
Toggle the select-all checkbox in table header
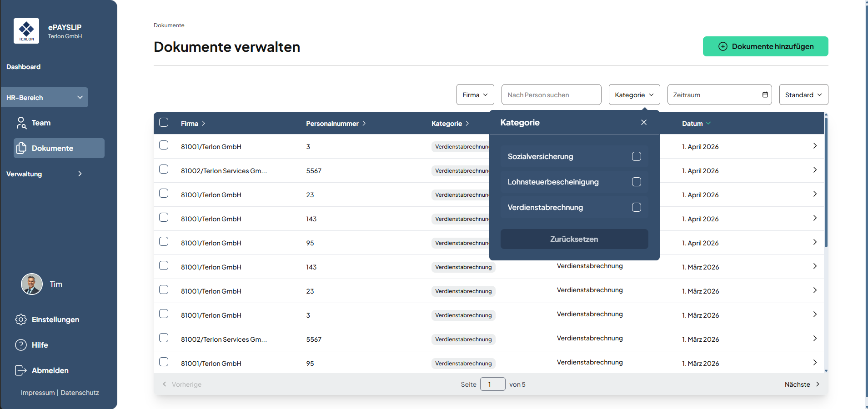click(164, 123)
